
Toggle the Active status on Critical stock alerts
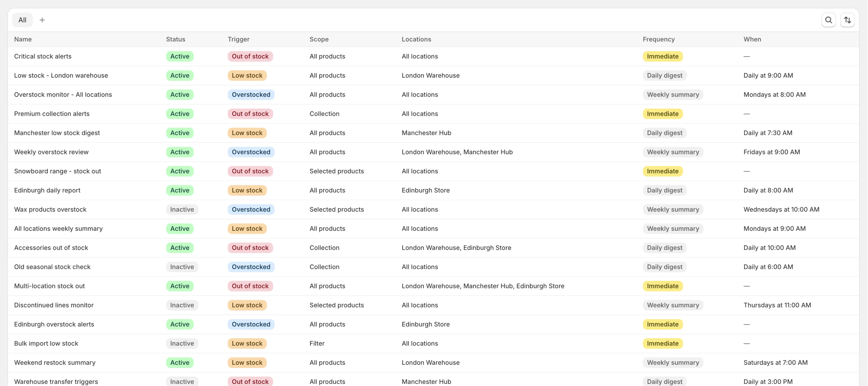click(x=180, y=56)
